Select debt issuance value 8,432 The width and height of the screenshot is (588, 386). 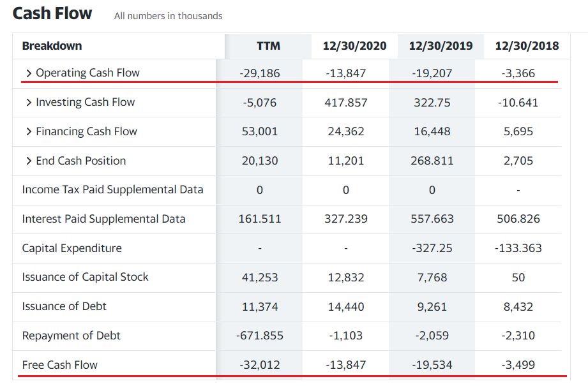tap(518, 306)
